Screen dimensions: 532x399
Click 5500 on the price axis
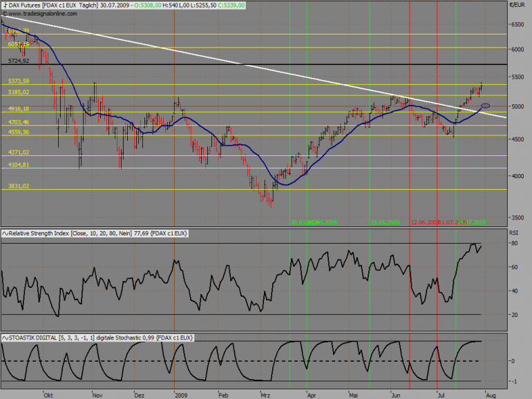tap(517, 77)
